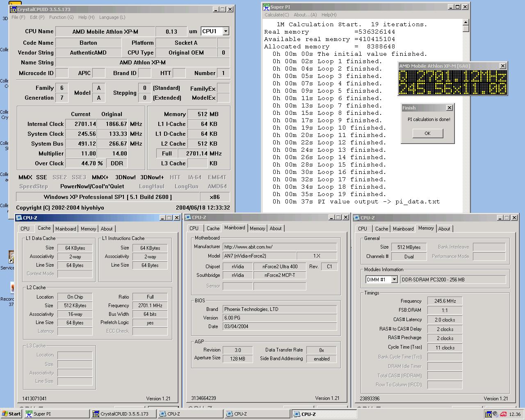Screen dimensions: 525x420
Task: Click the Chipset field 'nForce2 Ultra 400'
Action: coord(281,267)
